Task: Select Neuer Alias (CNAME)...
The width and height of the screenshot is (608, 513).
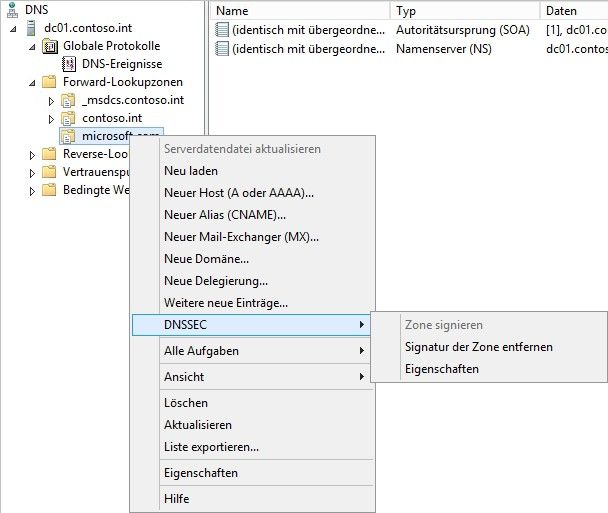Action: point(252,215)
